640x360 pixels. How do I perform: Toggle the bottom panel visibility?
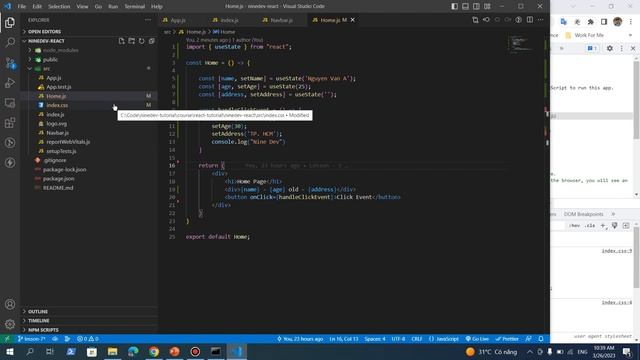click(465, 6)
